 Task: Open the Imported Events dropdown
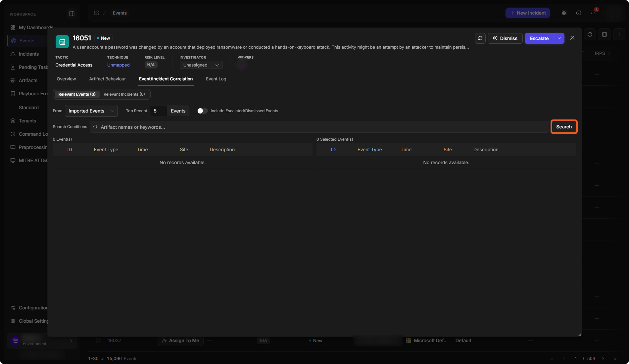point(91,111)
